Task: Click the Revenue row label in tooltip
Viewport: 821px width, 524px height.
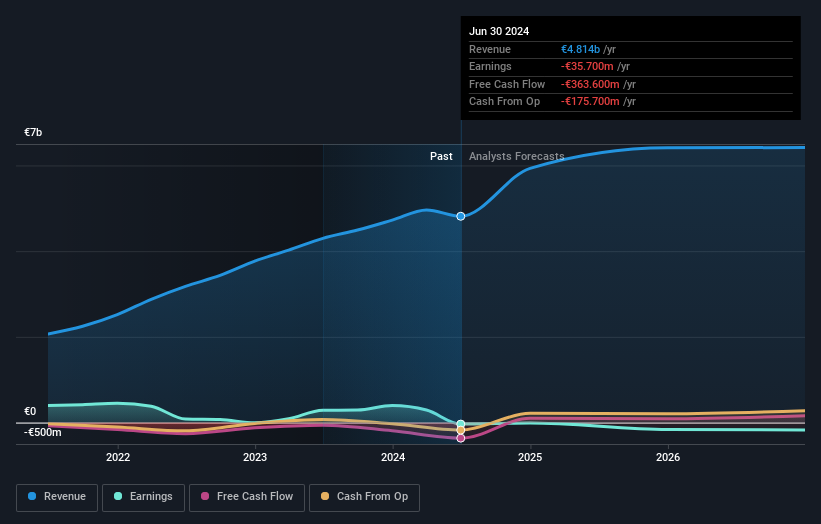Action: [x=490, y=49]
